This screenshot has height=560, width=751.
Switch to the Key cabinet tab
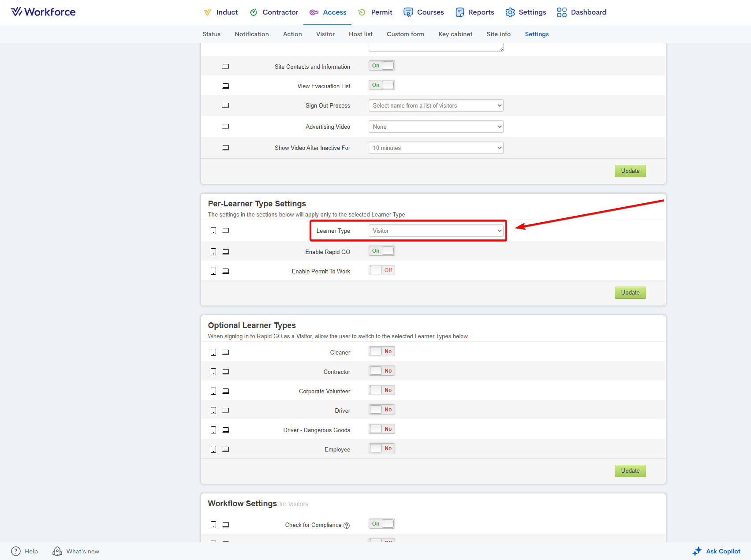pyautogui.click(x=455, y=34)
